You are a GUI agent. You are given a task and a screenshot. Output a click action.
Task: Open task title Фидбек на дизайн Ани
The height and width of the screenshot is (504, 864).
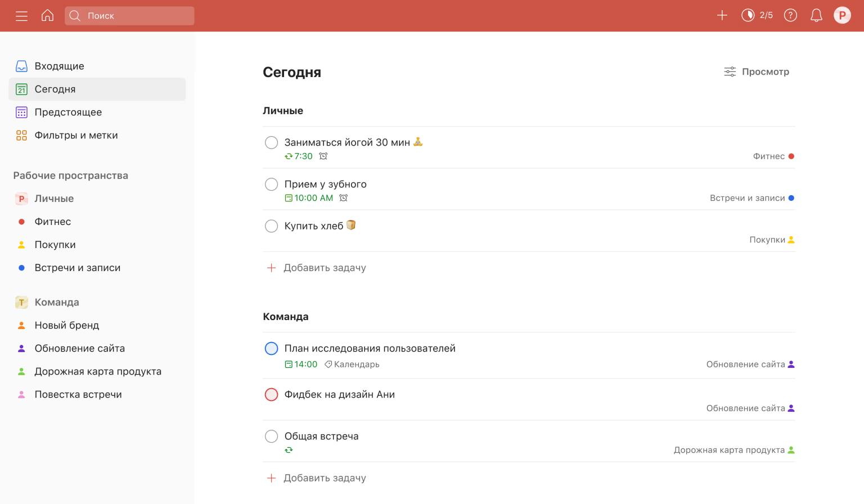tap(340, 394)
